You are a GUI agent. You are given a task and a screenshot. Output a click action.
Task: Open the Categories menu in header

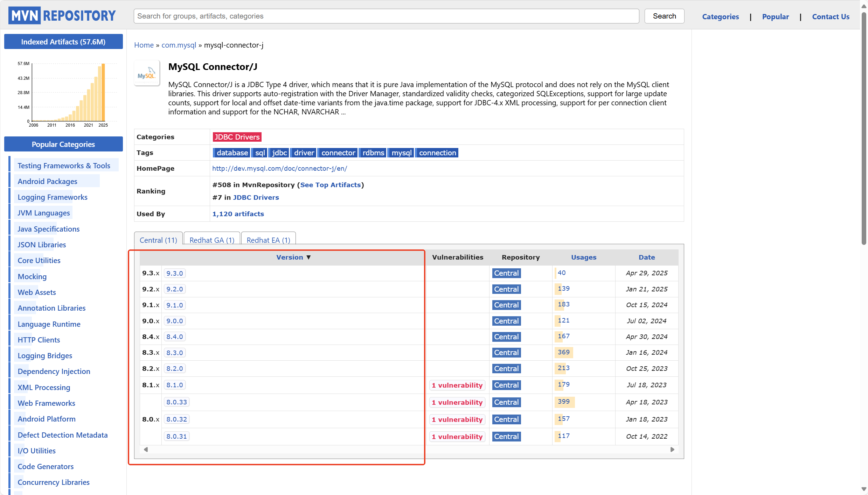(x=720, y=16)
